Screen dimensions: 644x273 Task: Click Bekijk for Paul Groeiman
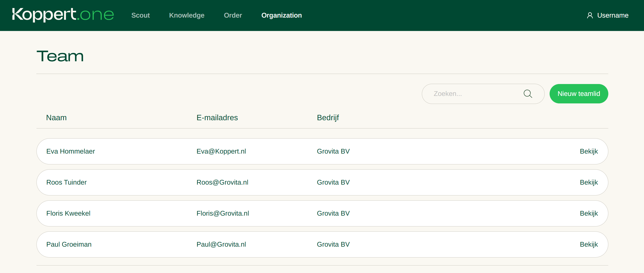pyautogui.click(x=589, y=244)
